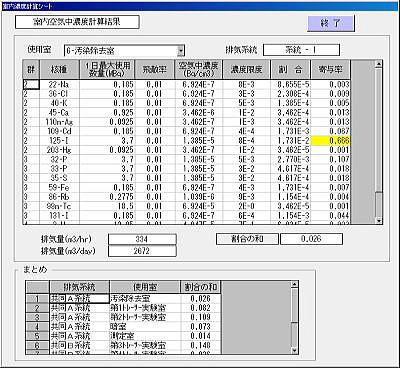Click the yellow highlighted 寄与率 cell for 125-I
The image size is (400, 368).
click(x=330, y=140)
